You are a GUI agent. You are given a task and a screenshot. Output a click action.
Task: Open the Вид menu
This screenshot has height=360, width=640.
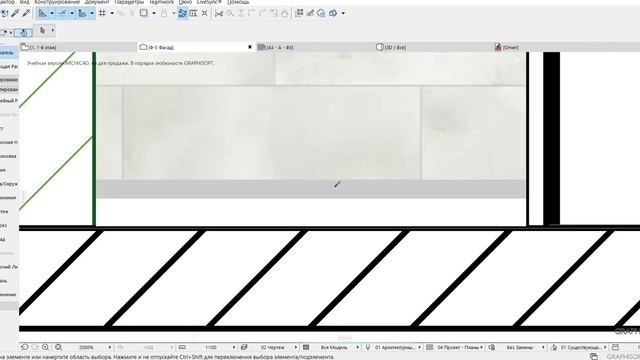[25, 2]
